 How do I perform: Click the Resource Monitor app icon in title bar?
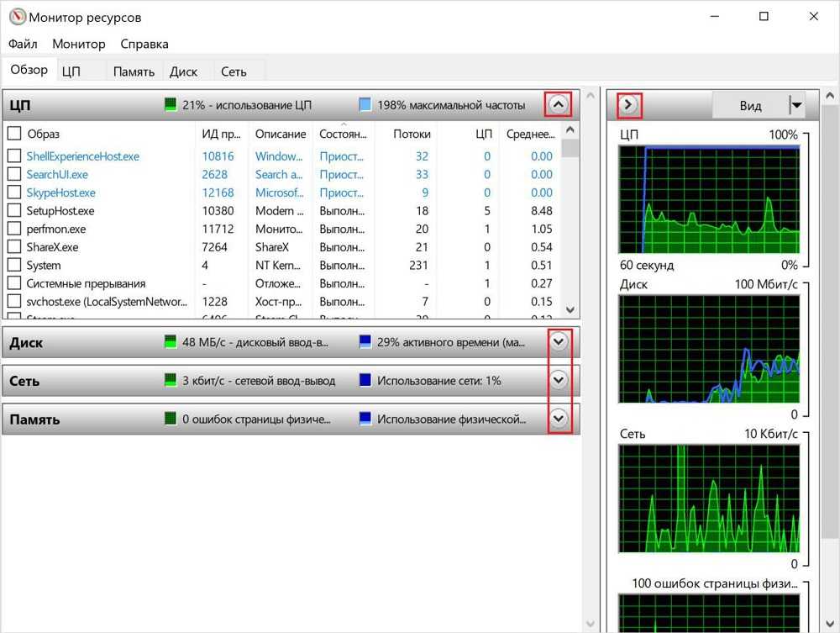(17, 17)
